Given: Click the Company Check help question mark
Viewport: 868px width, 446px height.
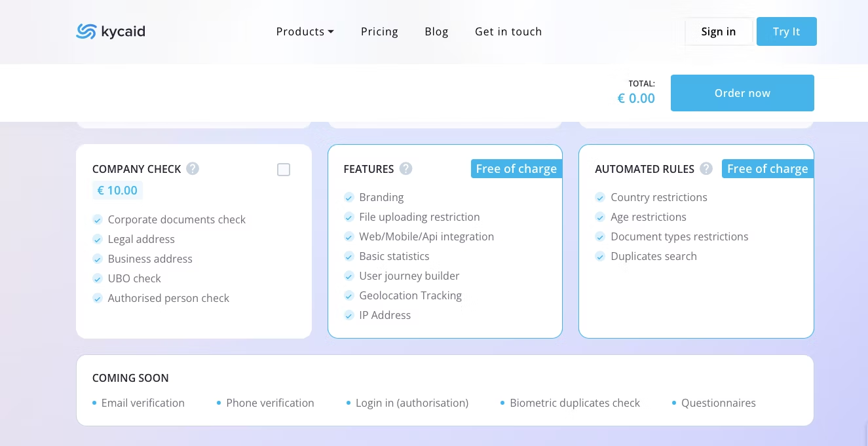Looking at the screenshot, I should [x=193, y=169].
